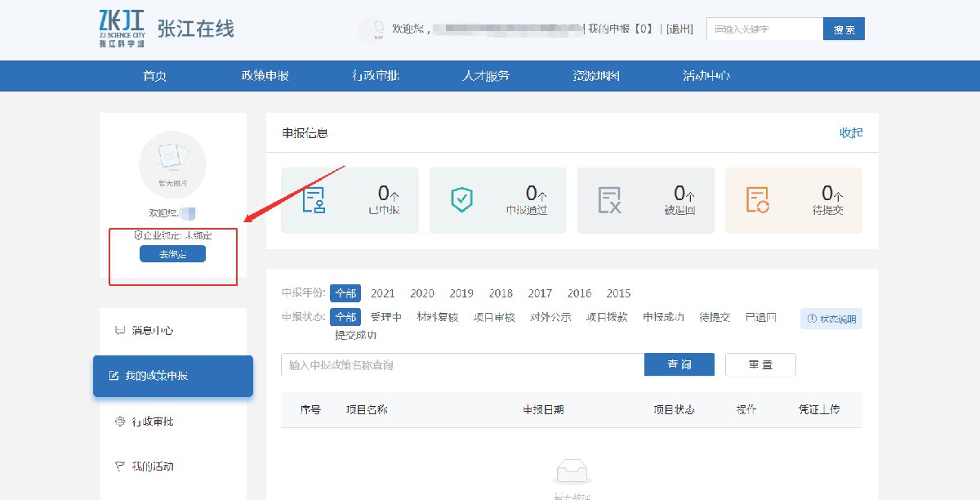Click the 项目名称 column header
980x500 pixels.
click(367, 409)
